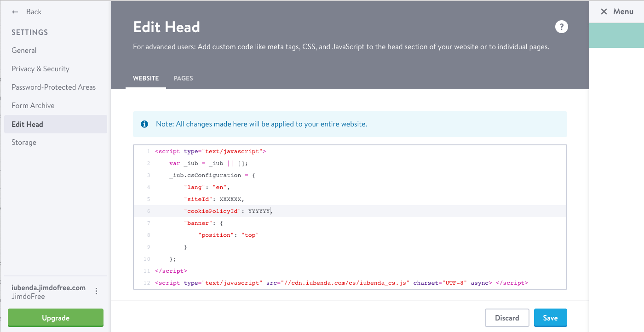
Task: Click the Save button
Action: coord(550,318)
